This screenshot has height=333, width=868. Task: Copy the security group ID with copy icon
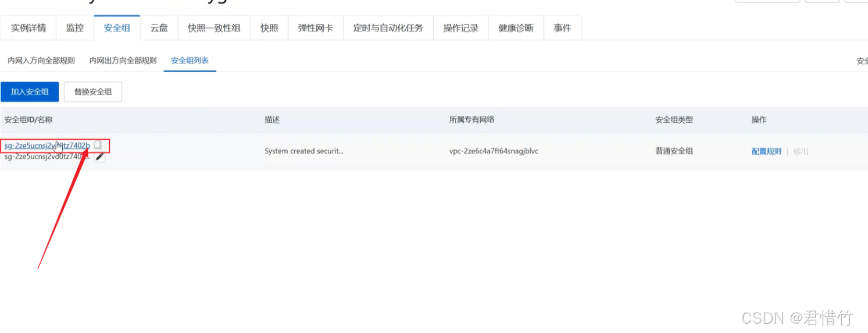(98, 145)
